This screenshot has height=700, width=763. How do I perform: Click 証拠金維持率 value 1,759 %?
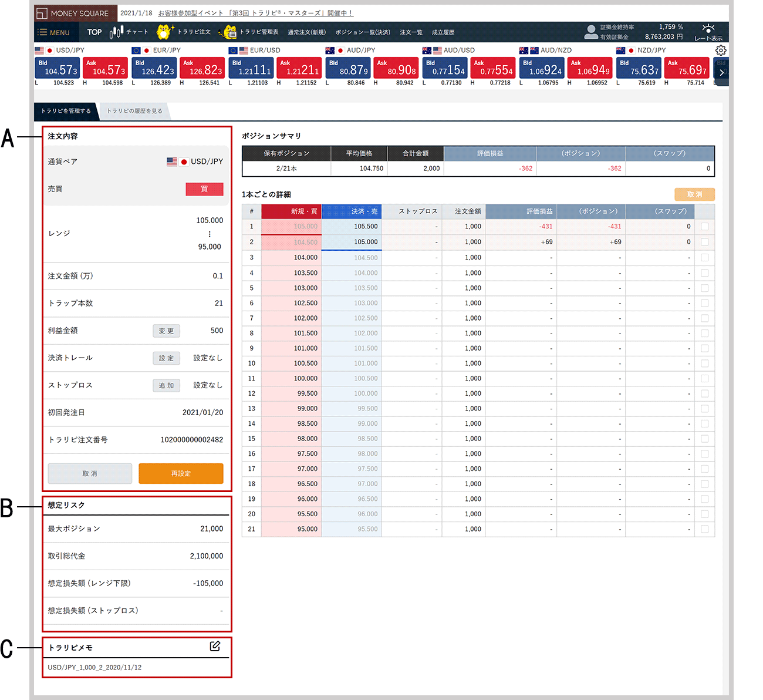pyautogui.click(x=671, y=27)
